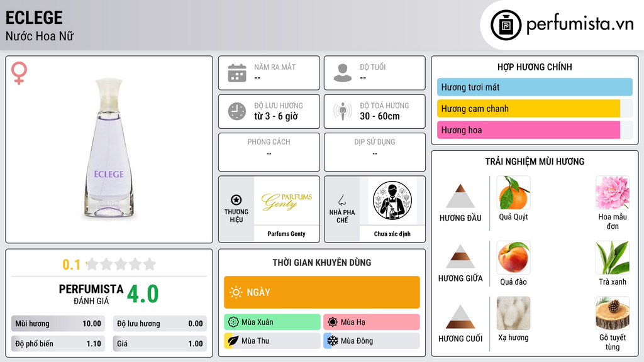Screen dimensions: 644x362
Task: Click the Mùi hương 10.00 score bar
Action: [x=58, y=324]
